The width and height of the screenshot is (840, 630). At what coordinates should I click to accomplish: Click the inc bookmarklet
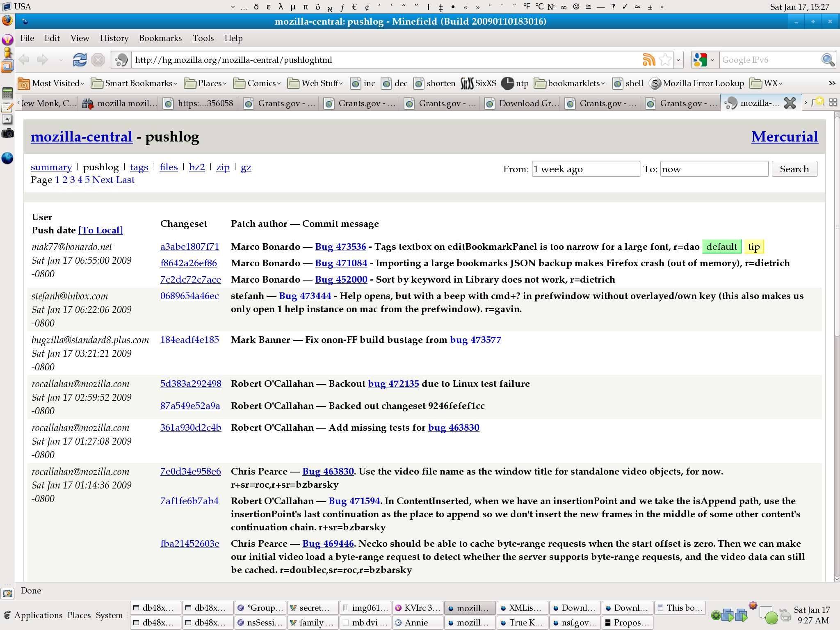click(363, 83)
